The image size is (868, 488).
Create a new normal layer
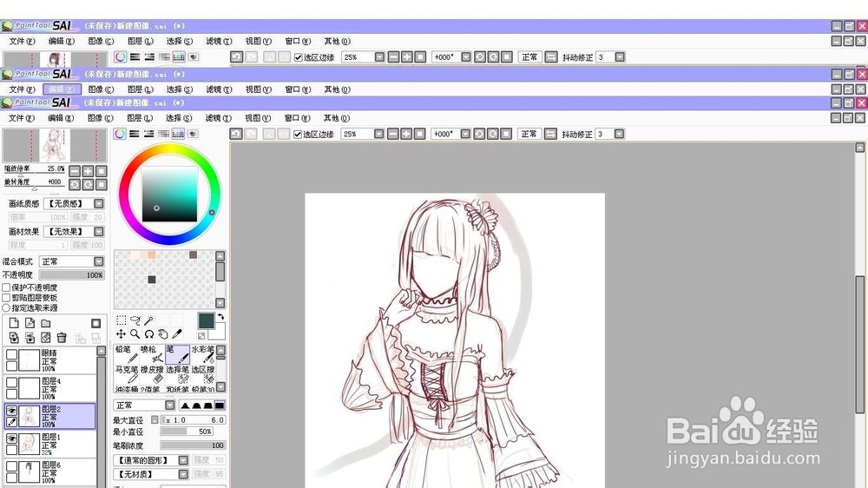pyautogui.click(x=15, y=324)
